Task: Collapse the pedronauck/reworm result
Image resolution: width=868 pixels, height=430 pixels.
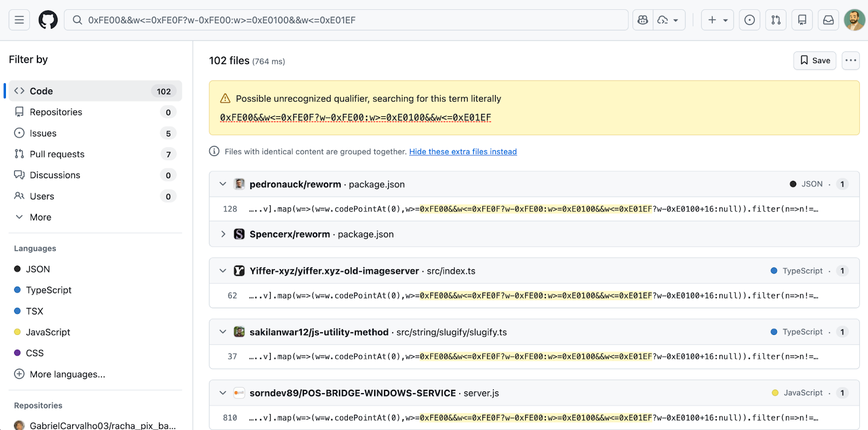Action: (x=222, y=184)
